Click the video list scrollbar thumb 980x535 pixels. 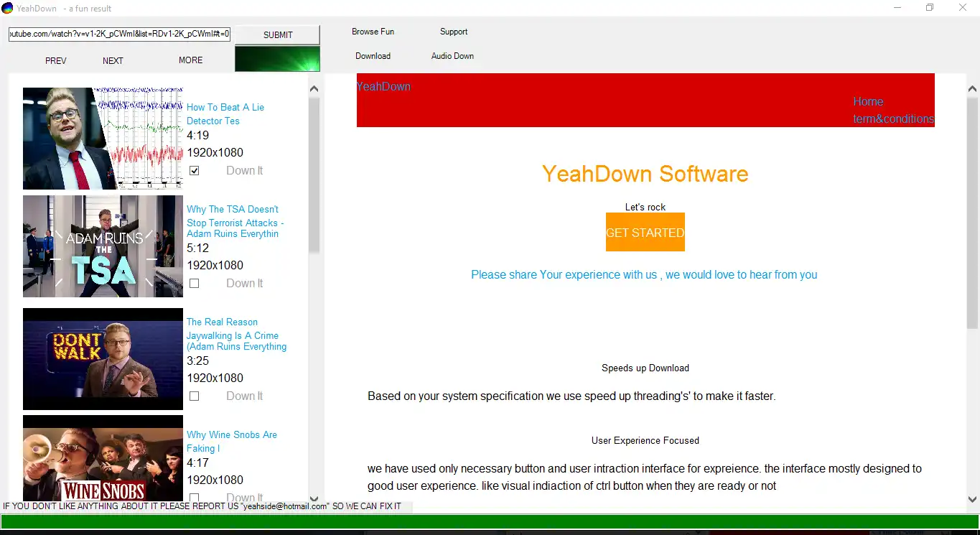(314, 175)
